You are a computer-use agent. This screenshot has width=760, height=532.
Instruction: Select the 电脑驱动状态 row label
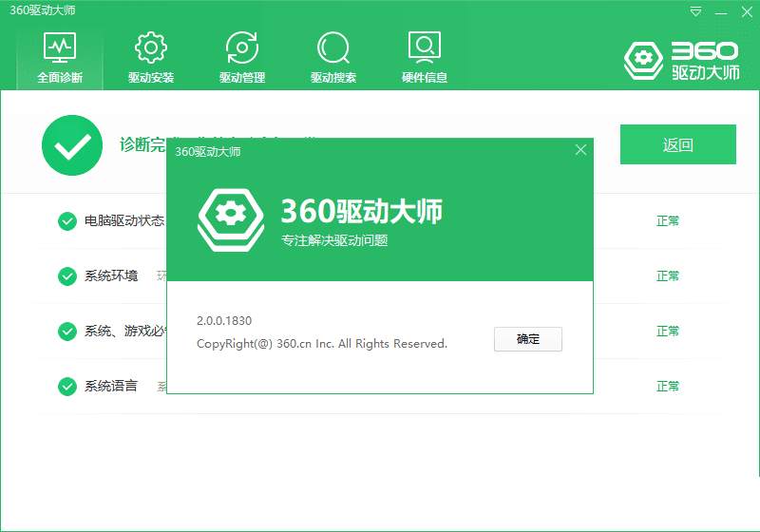point(124,221)
